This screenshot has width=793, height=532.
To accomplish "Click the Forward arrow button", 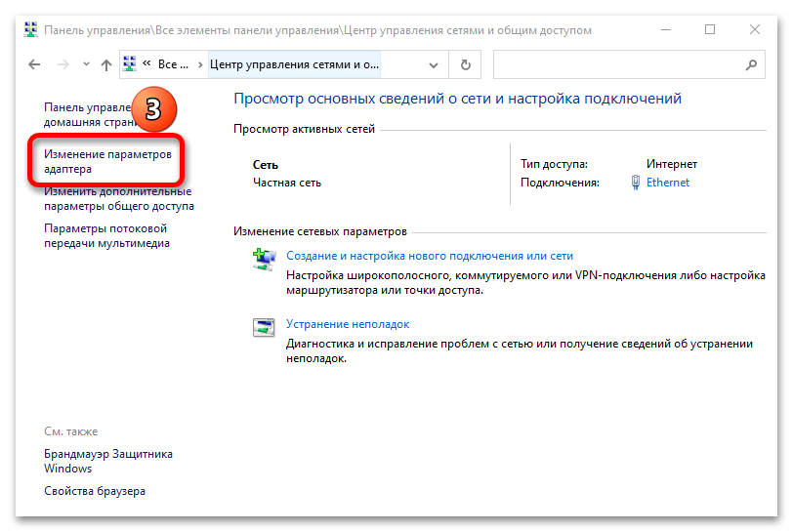I will pos(63,64).
